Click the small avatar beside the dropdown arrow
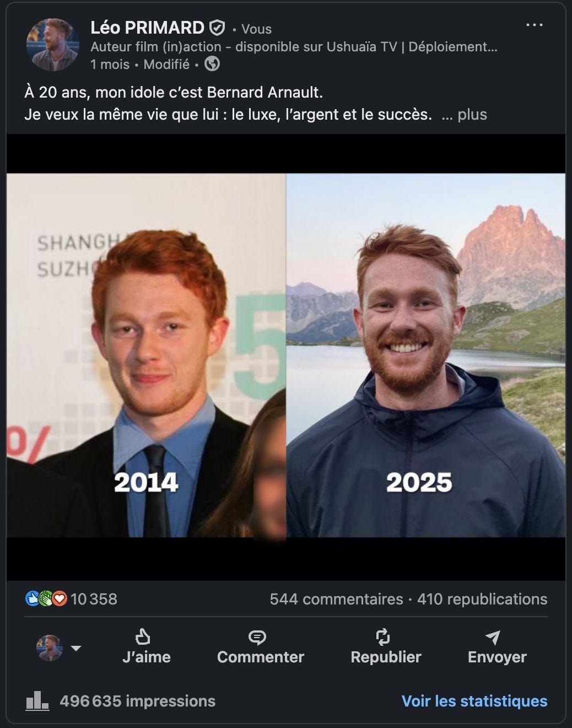The image size is (572, 728). click(50, 648)
